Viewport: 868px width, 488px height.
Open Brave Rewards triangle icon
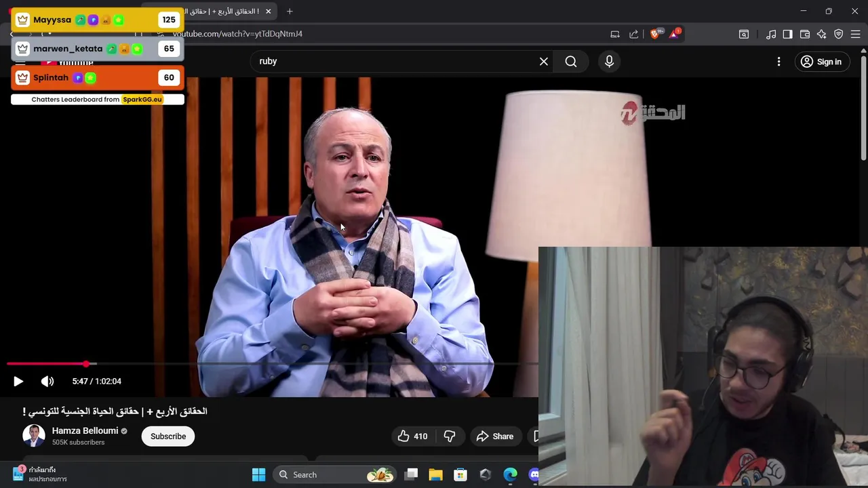point(675,34)
